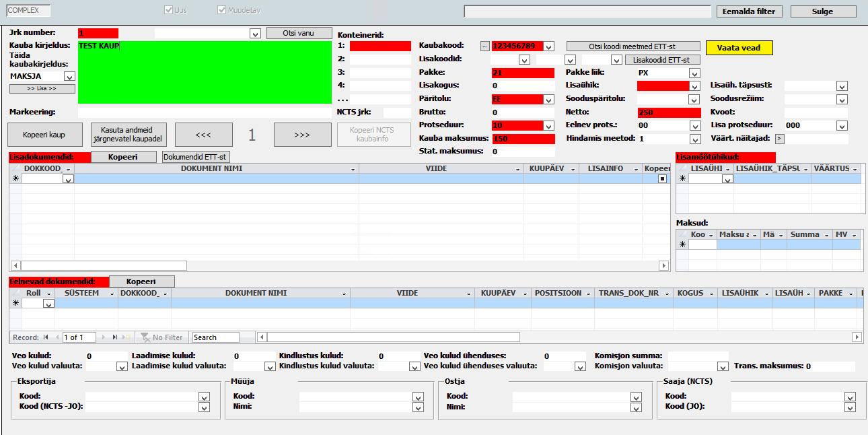The image size is (868, 435).
Task: Click the record navigator Search box
Action: (x=215, y=337)
